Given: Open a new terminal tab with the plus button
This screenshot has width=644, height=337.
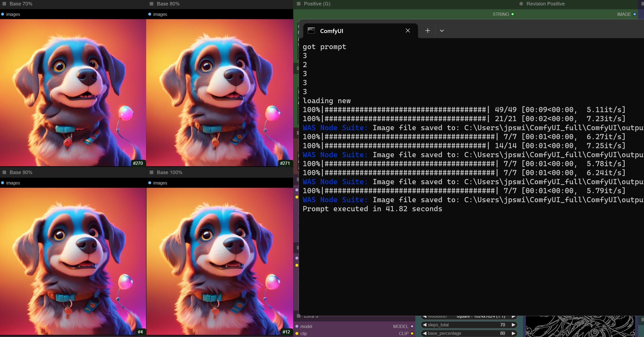Looking at the screenshot, I should click(x=428, y=31).
